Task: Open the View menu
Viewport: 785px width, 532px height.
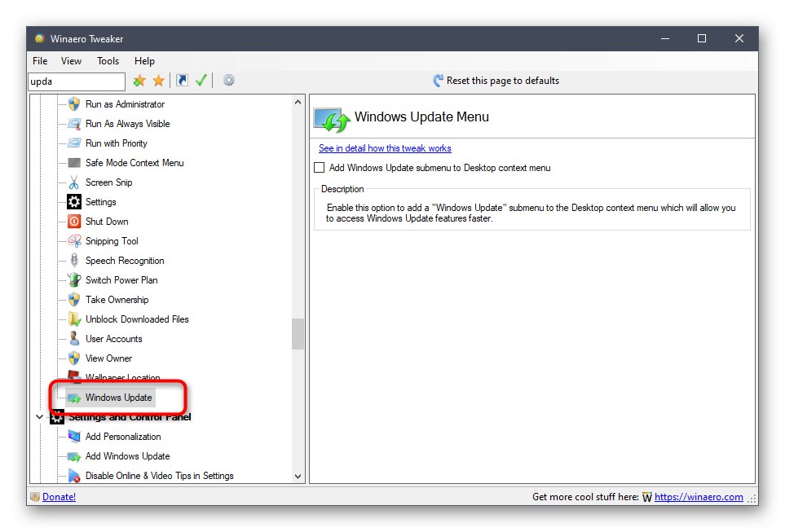Action: click(71, 61)
